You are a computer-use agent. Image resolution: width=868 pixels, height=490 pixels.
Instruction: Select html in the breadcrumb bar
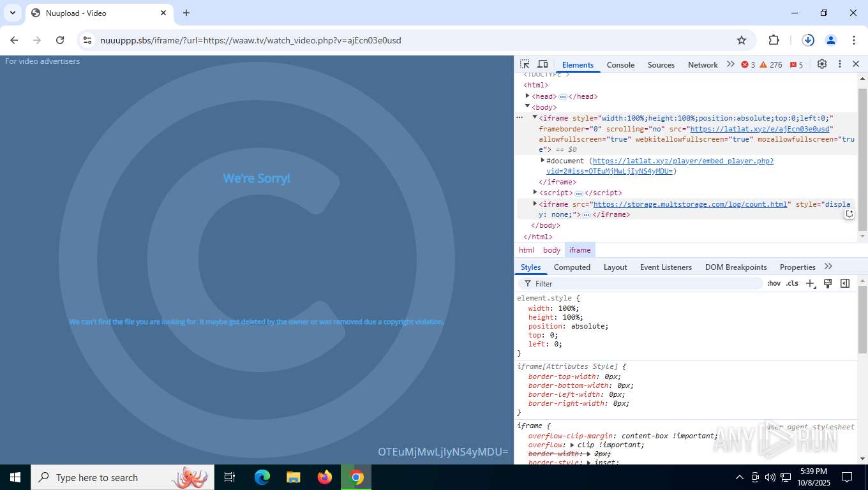click(x=527, y=250)
